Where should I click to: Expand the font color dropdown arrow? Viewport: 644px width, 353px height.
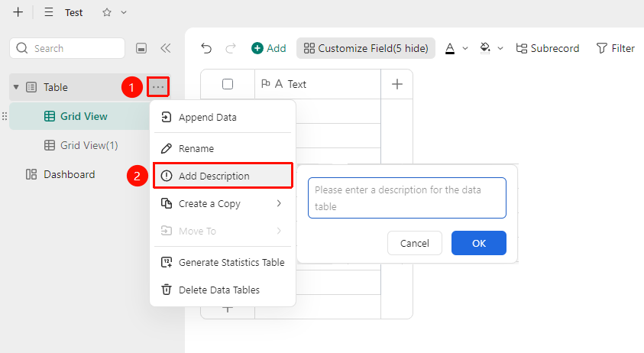(465, 48)
